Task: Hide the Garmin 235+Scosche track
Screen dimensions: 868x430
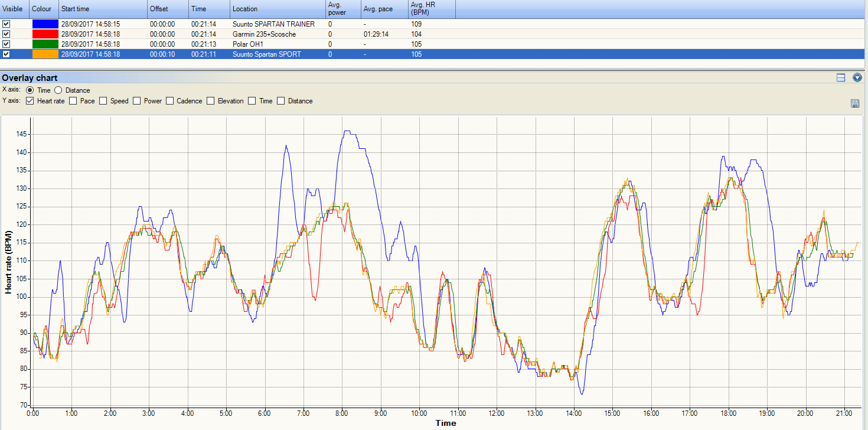Action: (x=6, y=34)
